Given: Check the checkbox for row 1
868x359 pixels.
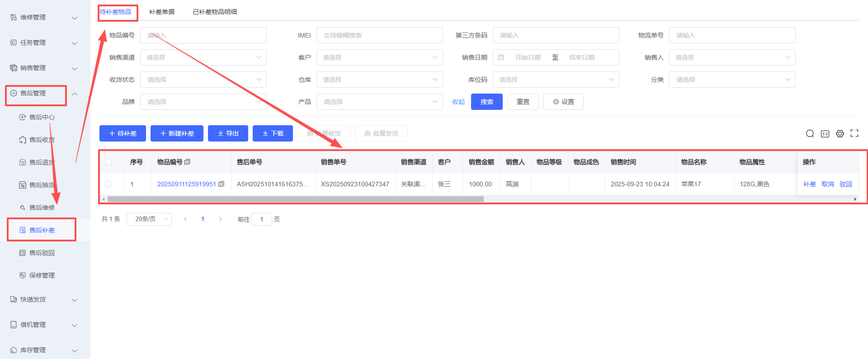Looking at the screenshot, I should (108, 184).
